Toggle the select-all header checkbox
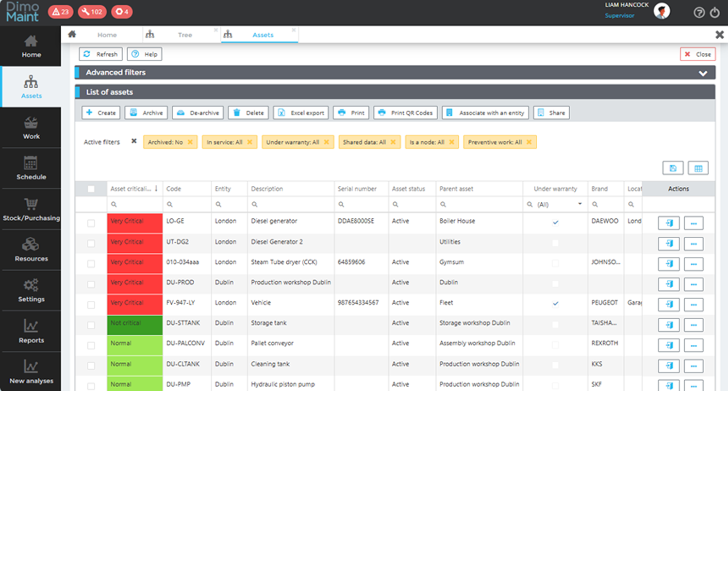728x582 pixels. (x=91, y=189)
